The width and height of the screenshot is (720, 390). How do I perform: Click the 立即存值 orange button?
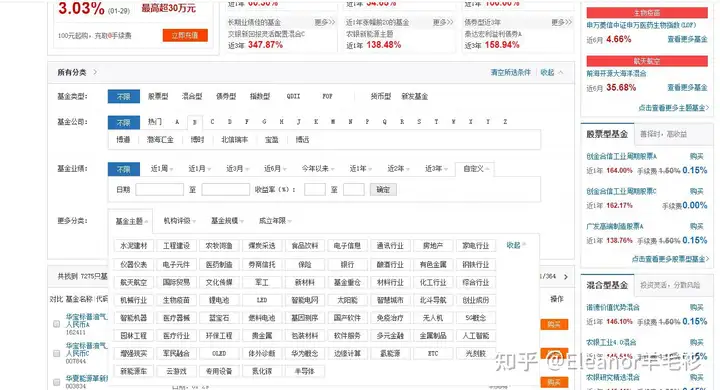(185, 35)
